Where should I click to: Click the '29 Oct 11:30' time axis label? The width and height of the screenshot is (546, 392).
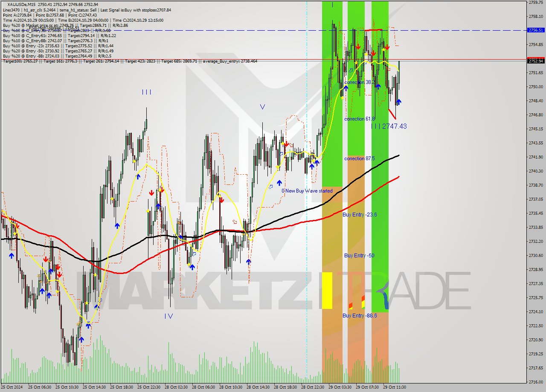click(x=395, y=387)
